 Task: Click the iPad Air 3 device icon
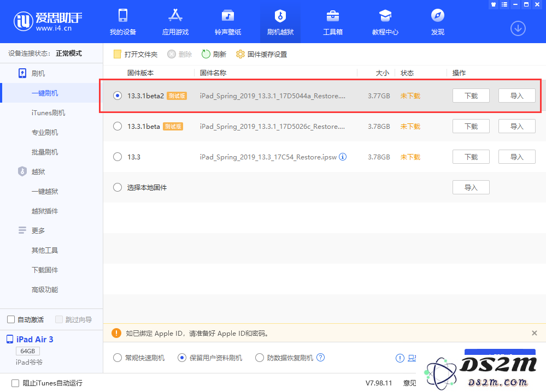point(10,339)
